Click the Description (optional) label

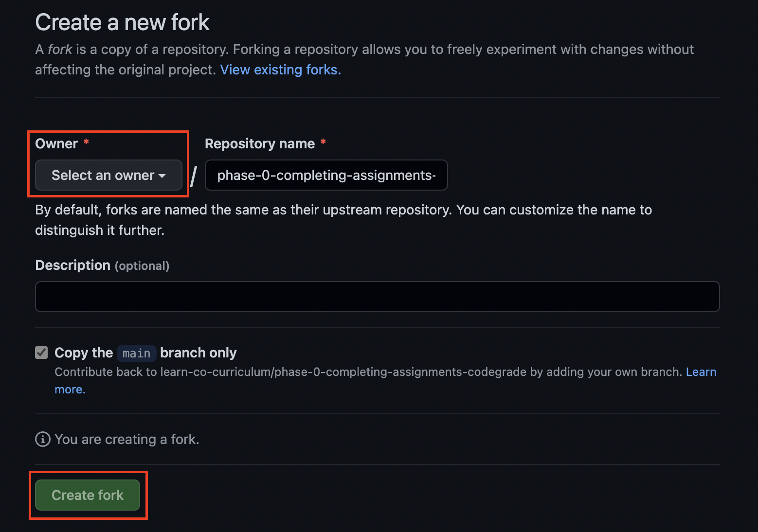[102, 265]
